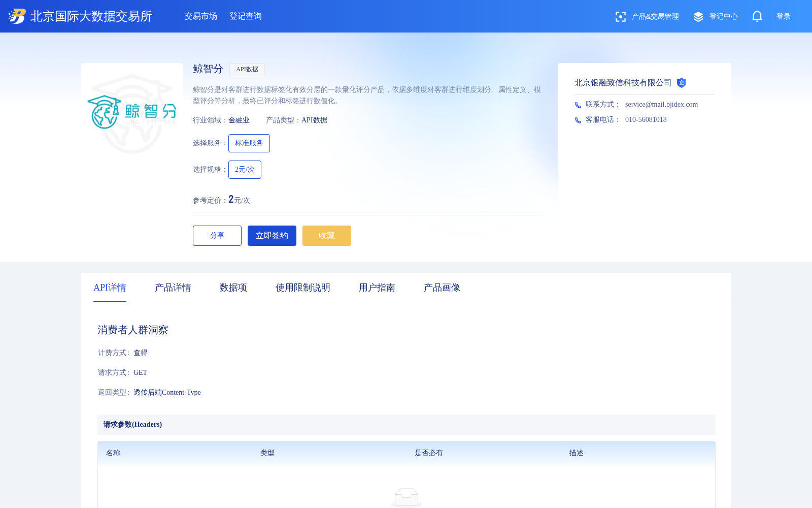This screenshot has width=812, height=508.
Task: Click the heading 消费者人群洞察
Action: (x=133, y=330)
